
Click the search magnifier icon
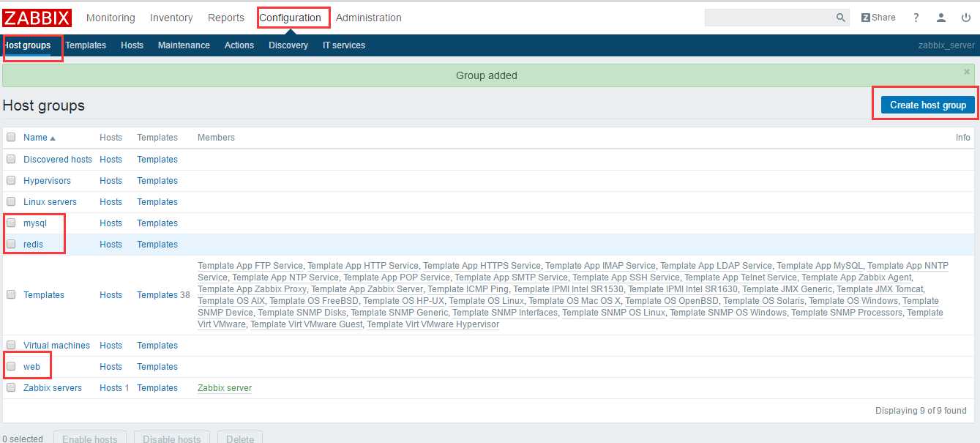pyautogui.click(x=841, y=18)
